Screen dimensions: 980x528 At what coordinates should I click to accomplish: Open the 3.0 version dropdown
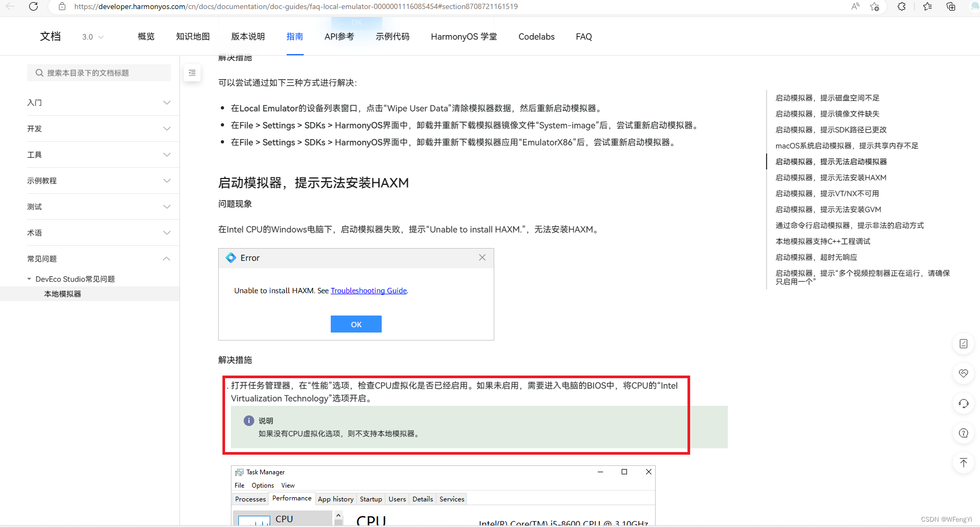point(93,37)
